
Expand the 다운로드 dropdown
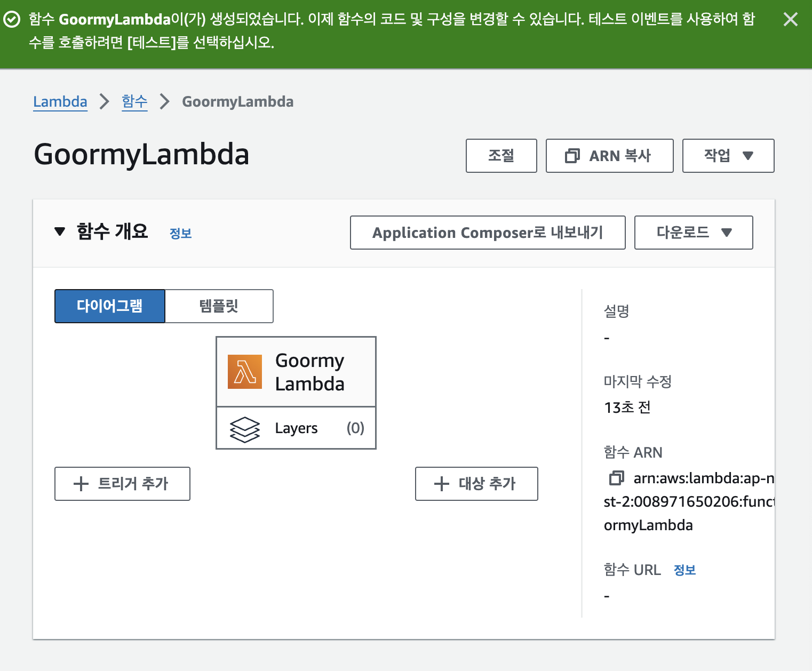tap(694, 233)
